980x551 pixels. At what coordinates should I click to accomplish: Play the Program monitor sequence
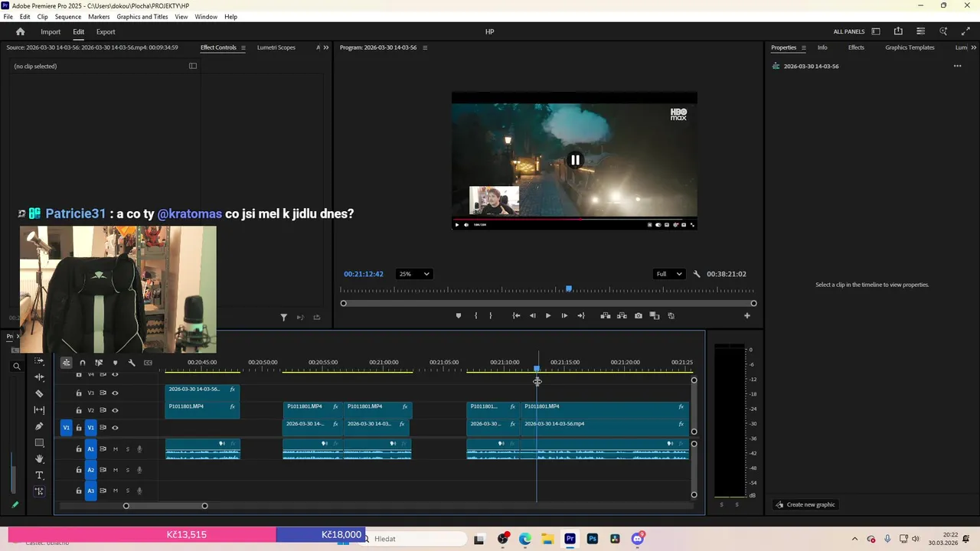pos(548,315)
